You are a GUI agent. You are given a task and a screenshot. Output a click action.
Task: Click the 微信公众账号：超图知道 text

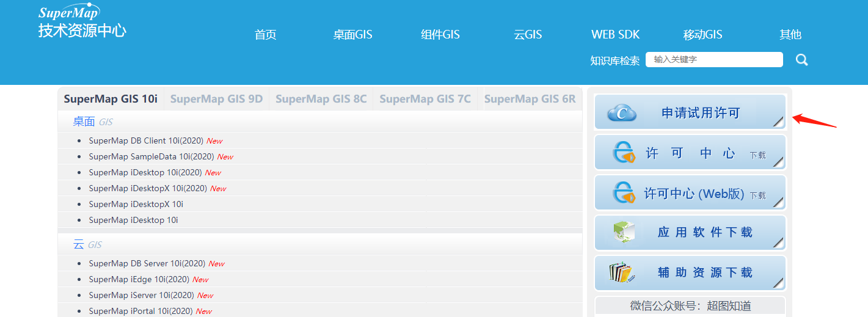tap(690, 306)
